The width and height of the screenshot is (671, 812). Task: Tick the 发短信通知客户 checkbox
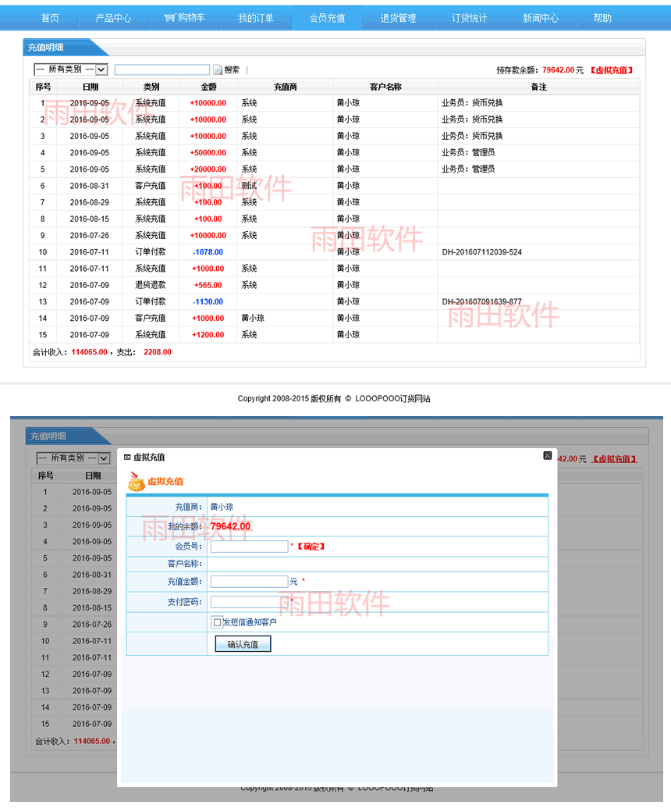pos(217,622)
